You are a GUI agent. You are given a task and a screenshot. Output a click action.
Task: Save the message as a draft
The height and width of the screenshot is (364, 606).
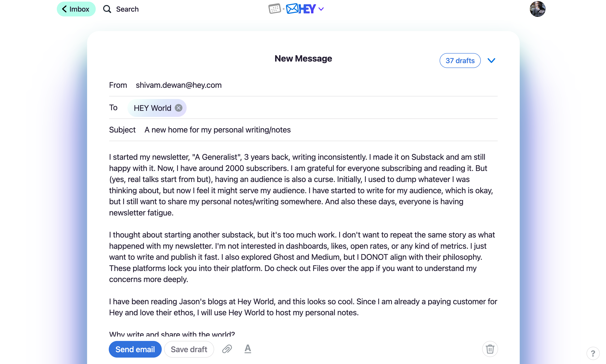coord(189,349)
